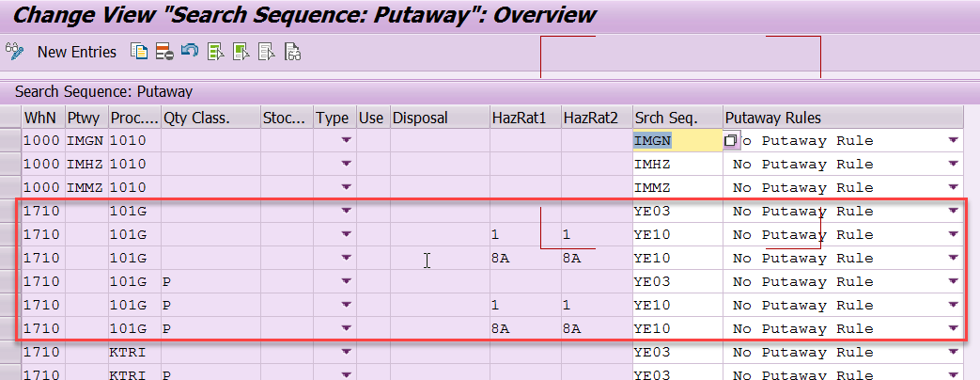
Task: Click the Stoc... column header
Action: pos(287,118)
